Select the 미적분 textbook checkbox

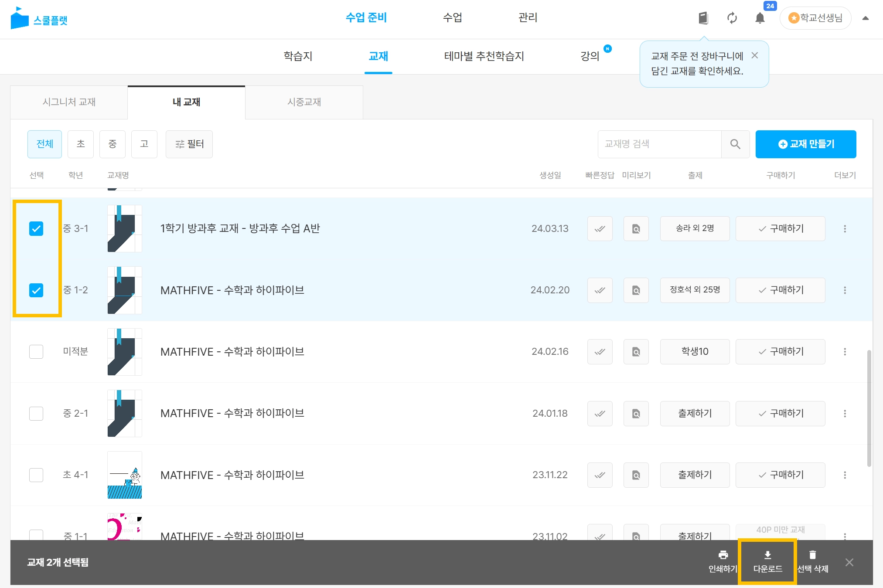(x=36, y=352)
